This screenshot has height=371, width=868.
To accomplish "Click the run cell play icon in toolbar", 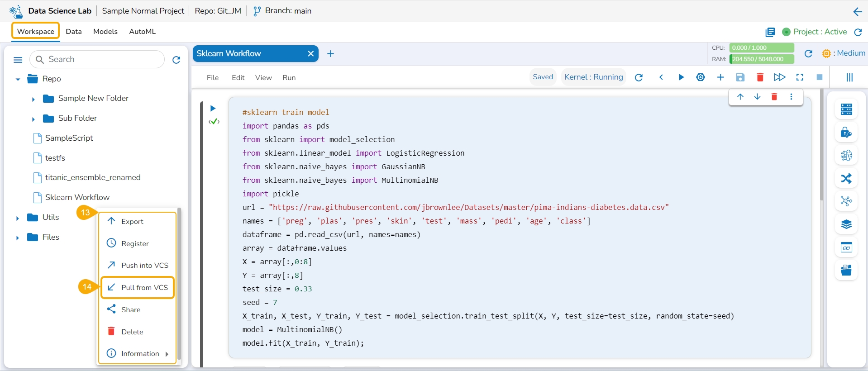I will point(681,77).
